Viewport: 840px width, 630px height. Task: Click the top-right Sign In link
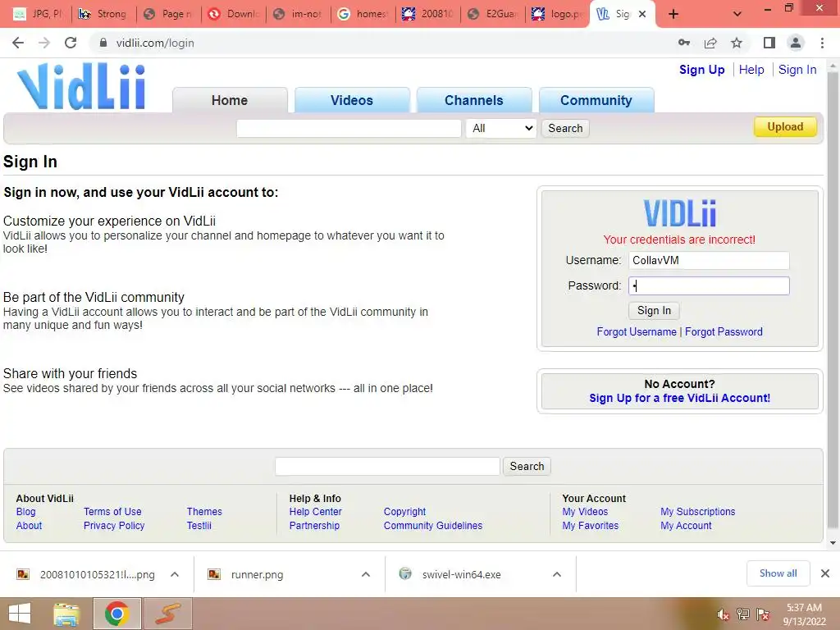click(x=797, y=70)
